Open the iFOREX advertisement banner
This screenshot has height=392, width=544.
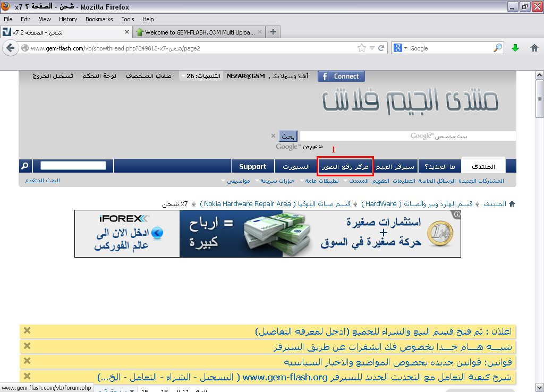268,234
